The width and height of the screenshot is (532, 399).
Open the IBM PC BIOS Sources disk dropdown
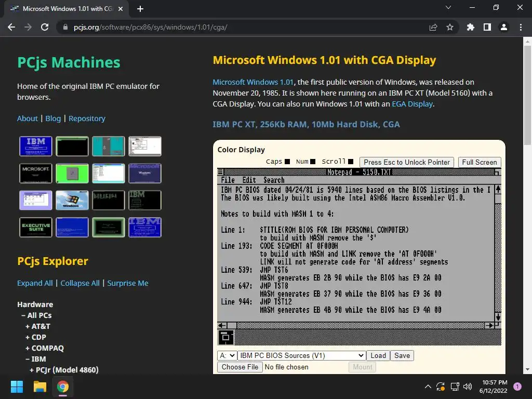coord(301,355)
